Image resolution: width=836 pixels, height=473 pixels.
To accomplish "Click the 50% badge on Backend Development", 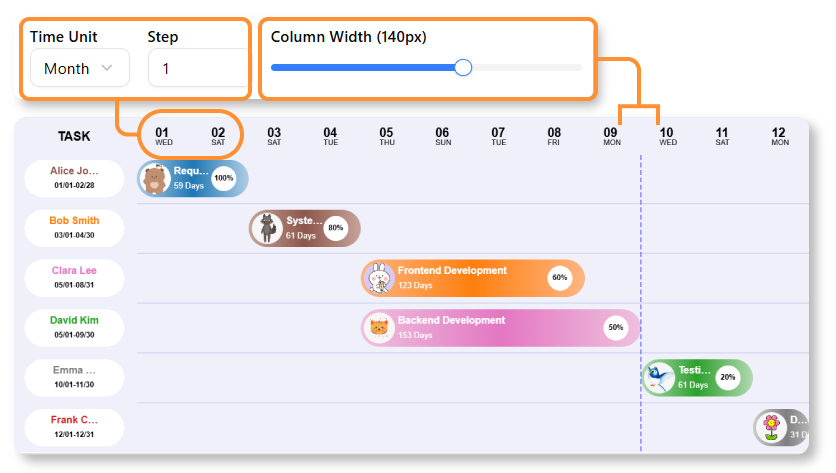I will pos(616,327).
